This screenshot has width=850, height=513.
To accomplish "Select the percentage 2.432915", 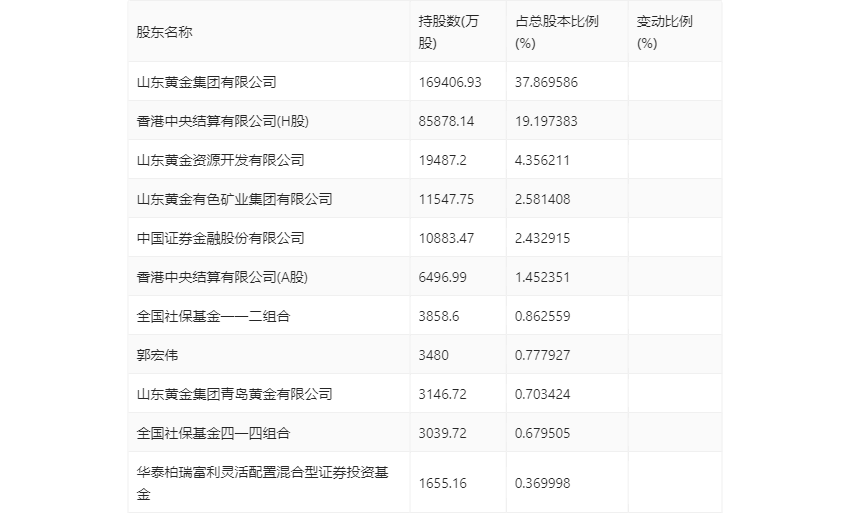I will [543, 238].
